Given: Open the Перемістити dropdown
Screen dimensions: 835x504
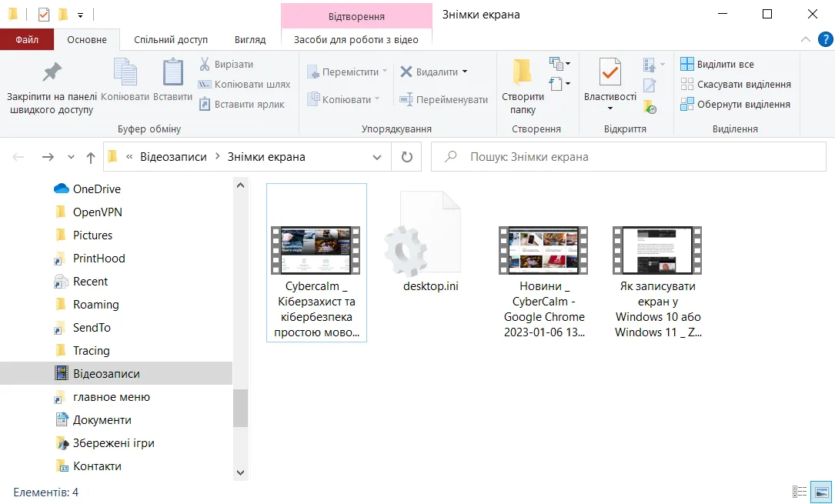Looking at the screenshot, I should pyautogui.click(x=346, y=72).
